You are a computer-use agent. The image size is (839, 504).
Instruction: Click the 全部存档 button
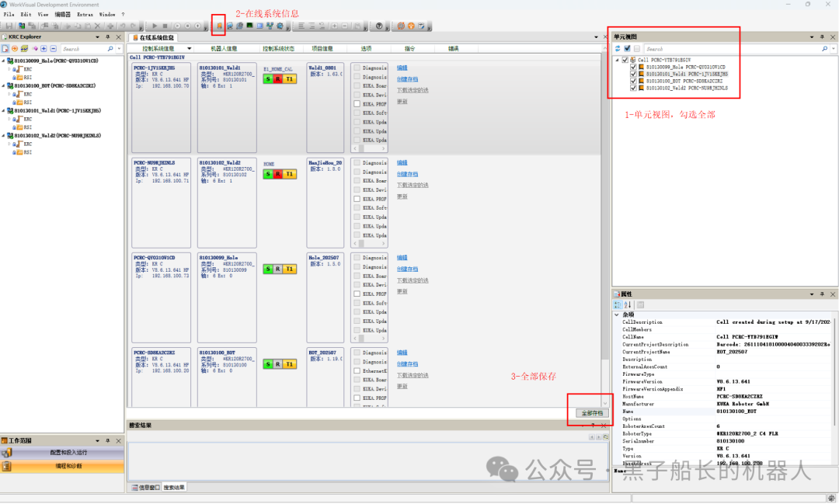click(592, 414)
